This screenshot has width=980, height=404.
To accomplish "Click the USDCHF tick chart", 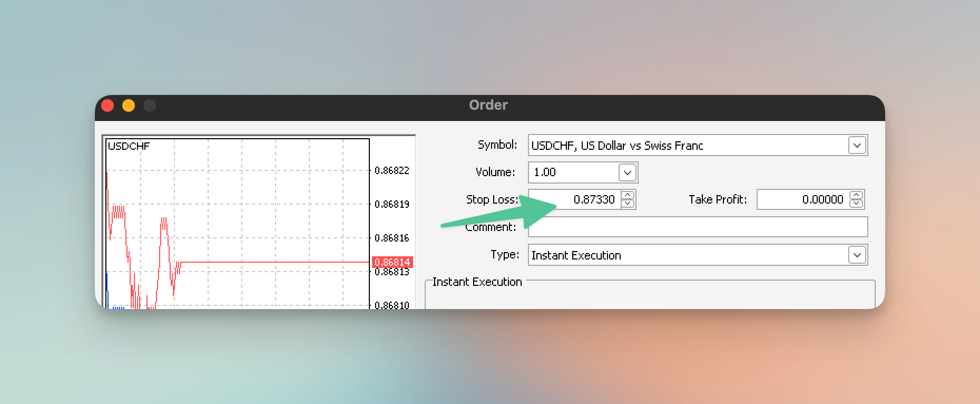I will [238, 223].
